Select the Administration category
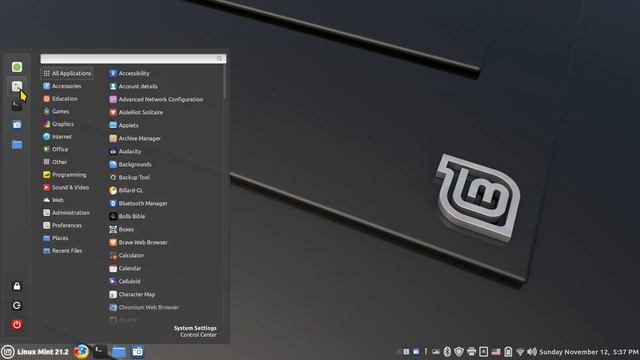This screenshot has height=360, width=640. click(x=66, y=213)
